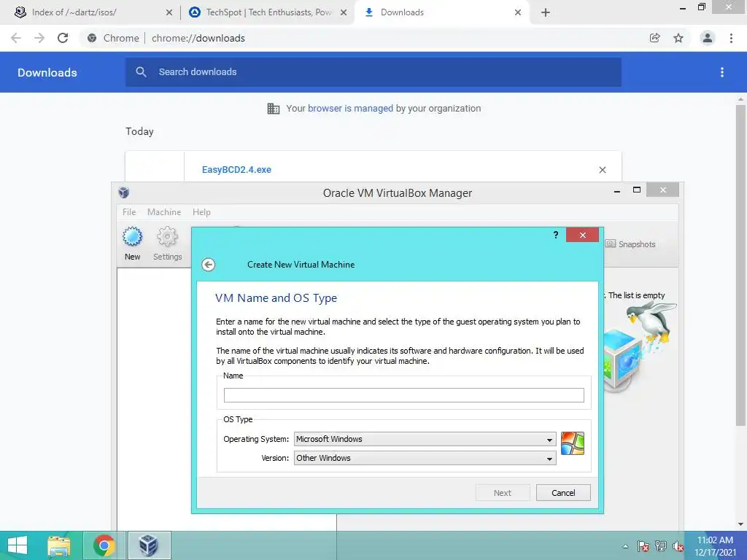This screenshot has height=560, width=747.
Task: Click the Next button in wizard
Action: pyautogui.click(x=503, y=493)
